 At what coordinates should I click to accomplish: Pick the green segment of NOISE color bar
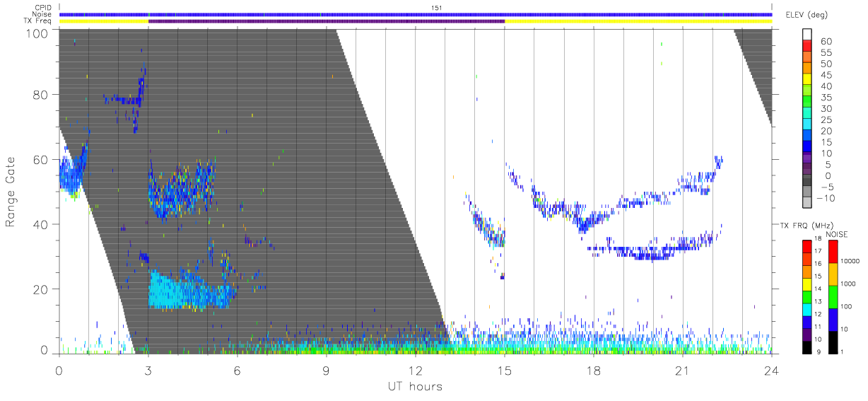pos(833,297)
